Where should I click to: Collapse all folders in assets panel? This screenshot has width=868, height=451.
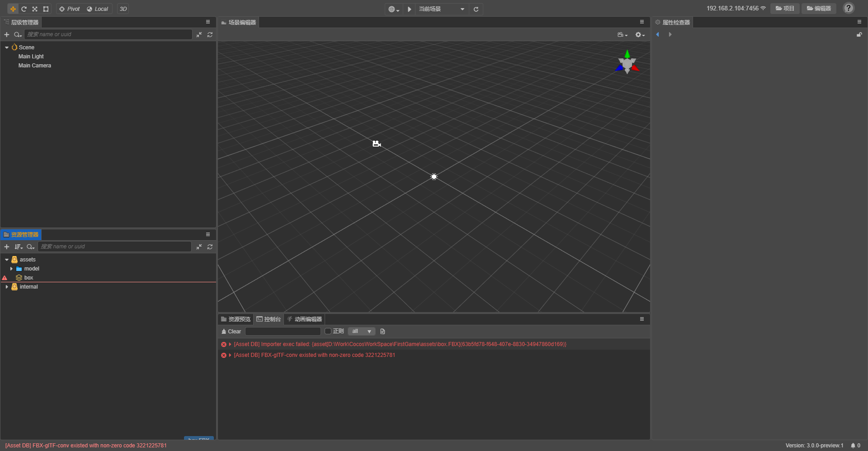tap(199, 247)
